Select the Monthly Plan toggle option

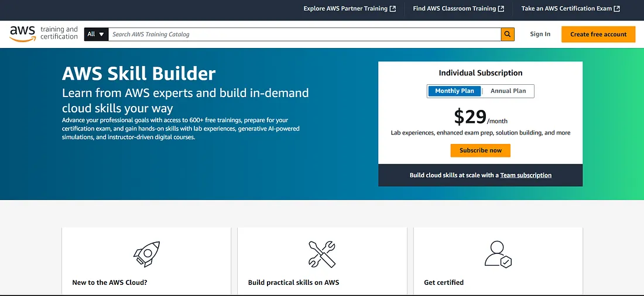point(454,91)
